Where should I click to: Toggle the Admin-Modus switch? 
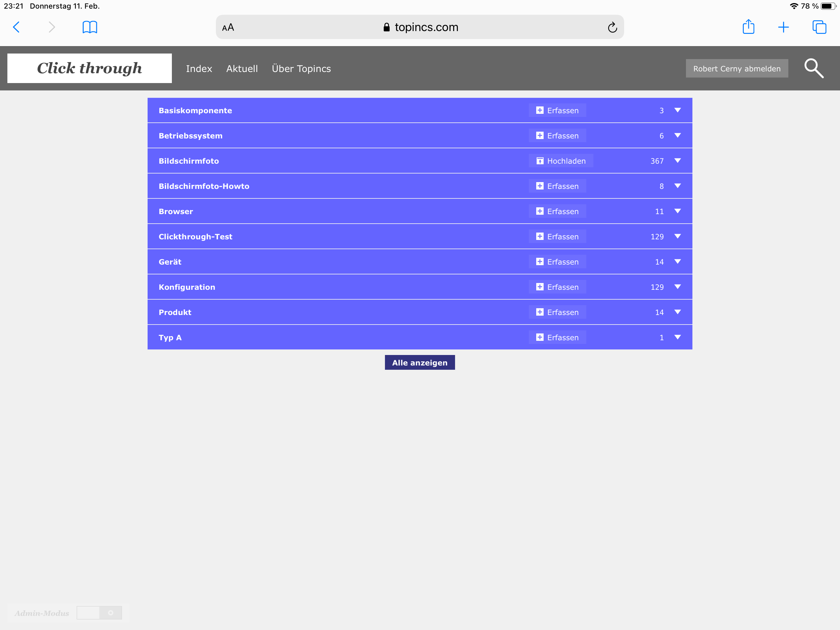[99, 612]
